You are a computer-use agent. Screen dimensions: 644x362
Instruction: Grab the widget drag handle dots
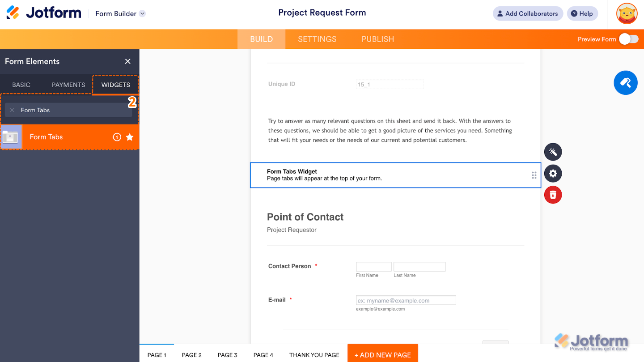534,175
